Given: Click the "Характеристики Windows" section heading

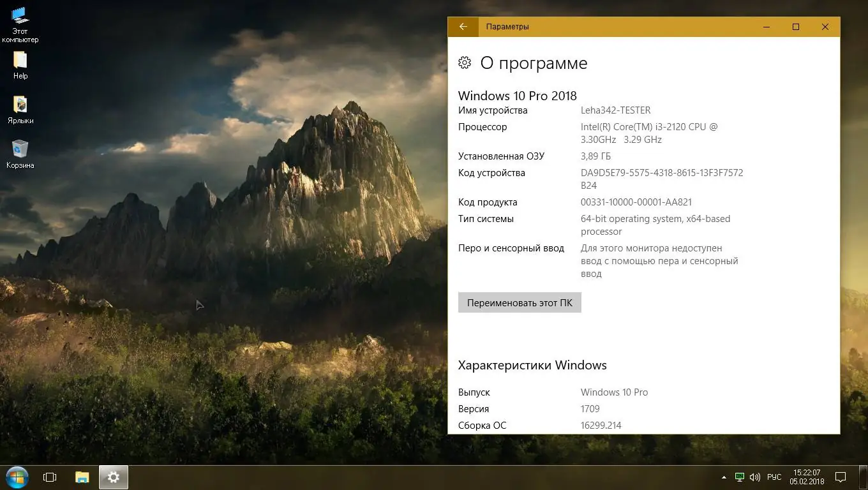Looking at the screenshot, I should tap(532, 366).
